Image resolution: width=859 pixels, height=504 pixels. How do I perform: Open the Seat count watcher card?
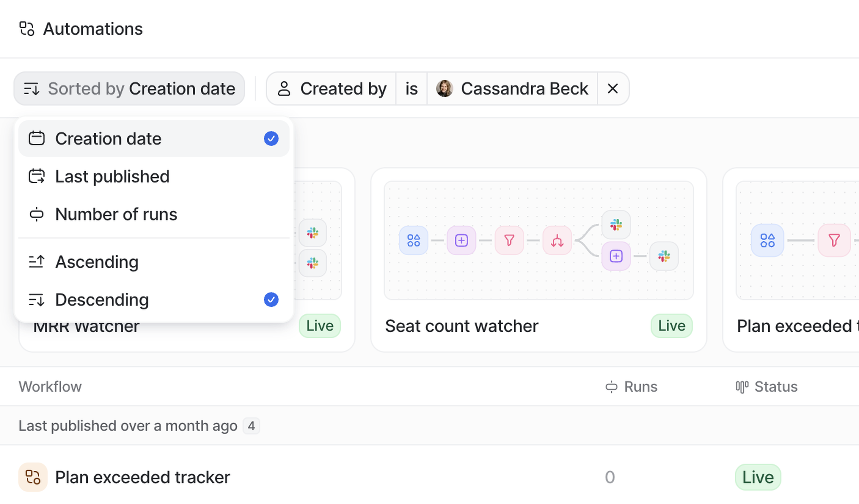click(461, 326)
